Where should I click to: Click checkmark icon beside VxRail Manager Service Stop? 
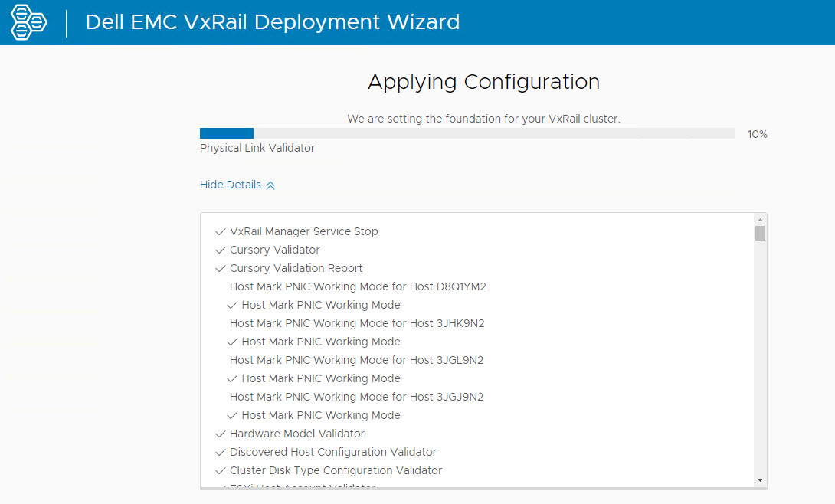pos(220,231)
